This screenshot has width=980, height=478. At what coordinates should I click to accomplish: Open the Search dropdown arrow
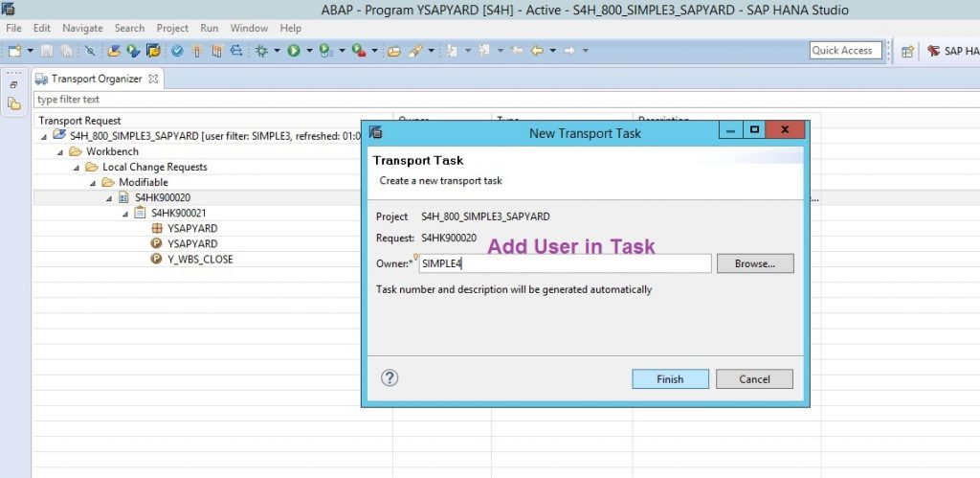click(431, 52)
